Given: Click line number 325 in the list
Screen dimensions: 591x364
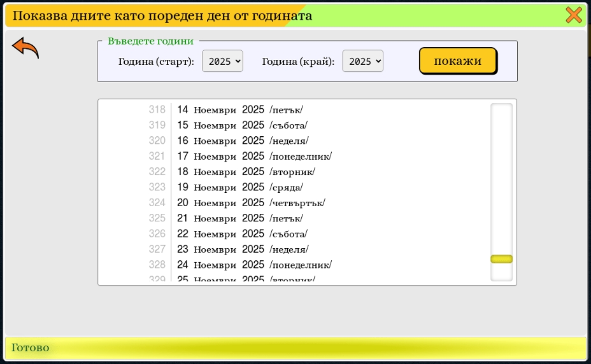Looking at the screenshot, I should pos(157,218).
